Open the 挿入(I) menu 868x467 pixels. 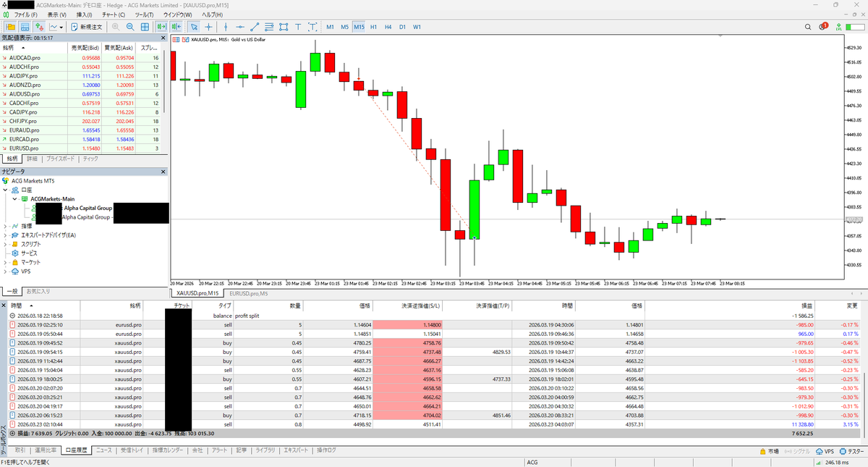tap(84, 14)
